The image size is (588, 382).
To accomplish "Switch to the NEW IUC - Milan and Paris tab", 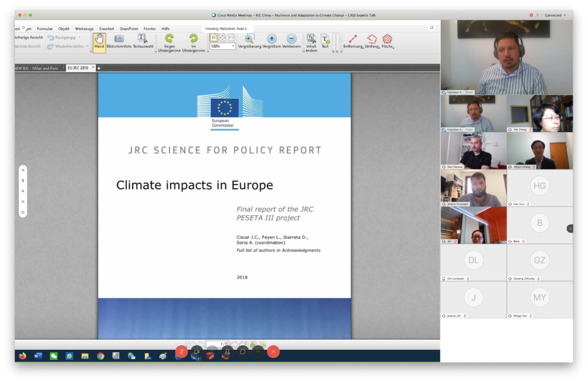I will (x=38, y=68).
